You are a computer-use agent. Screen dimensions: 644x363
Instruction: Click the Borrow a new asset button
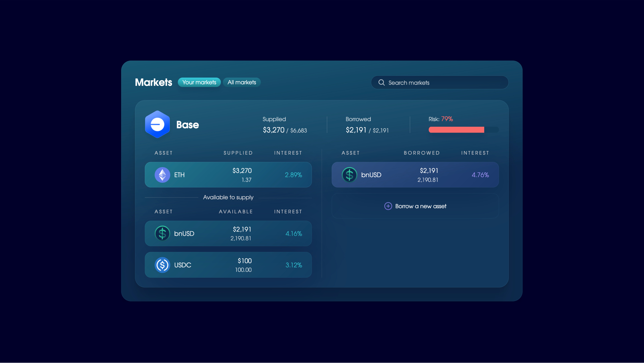[420, 206]
